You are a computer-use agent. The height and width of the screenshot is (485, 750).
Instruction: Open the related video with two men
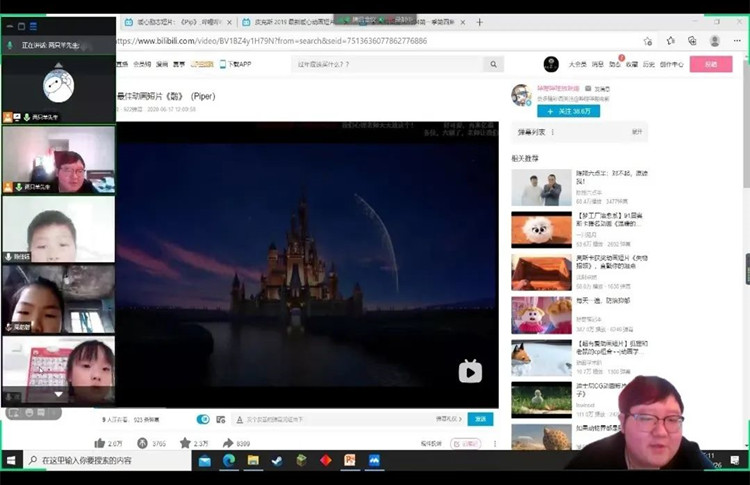[x=541, y=187]
